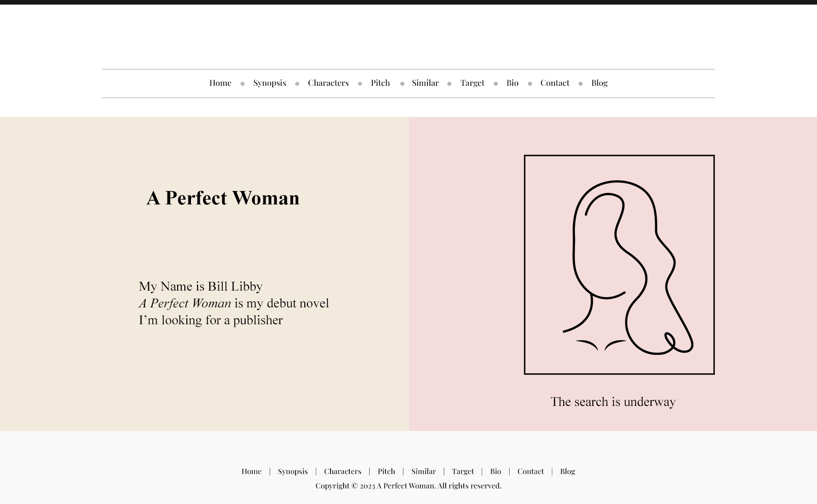Viewport: 817px width, 504px height.
Task: Open Synopsis from the footer links
Action: (x=293, y=471)
